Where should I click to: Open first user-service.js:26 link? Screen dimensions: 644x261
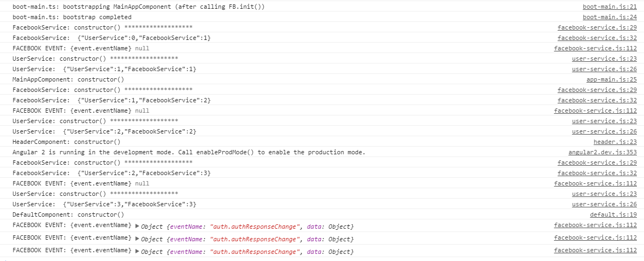[604, 69]
